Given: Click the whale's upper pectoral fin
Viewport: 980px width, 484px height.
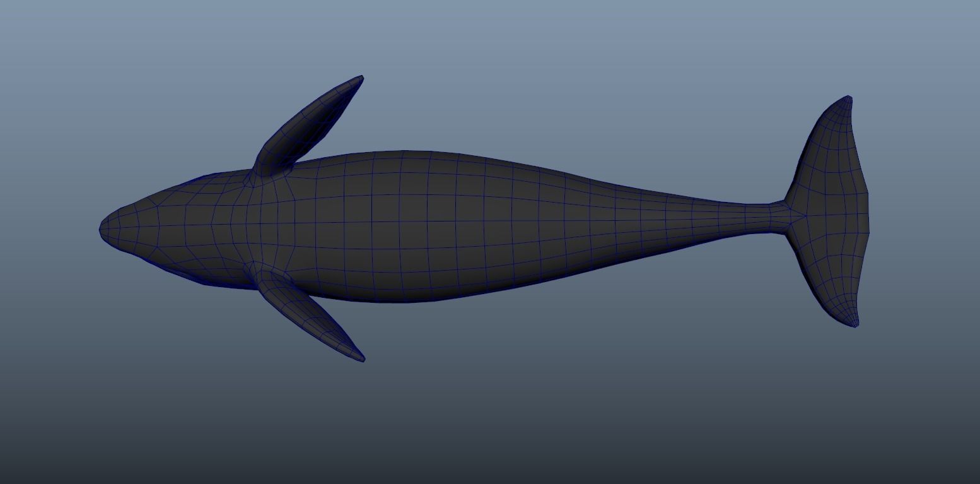Looking at the screenshot, I should click(308, 128).
